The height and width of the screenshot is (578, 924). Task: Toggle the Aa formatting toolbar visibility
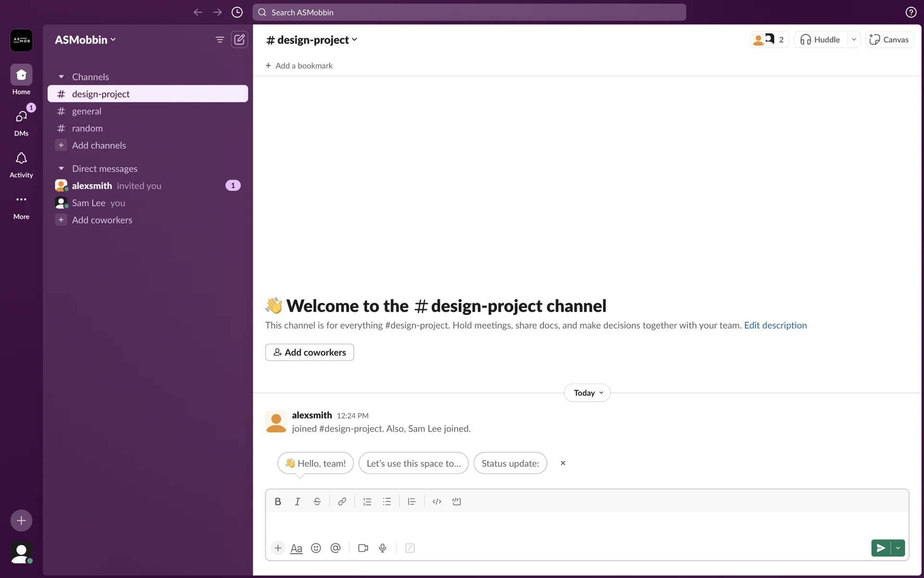[x=296, y=548]
